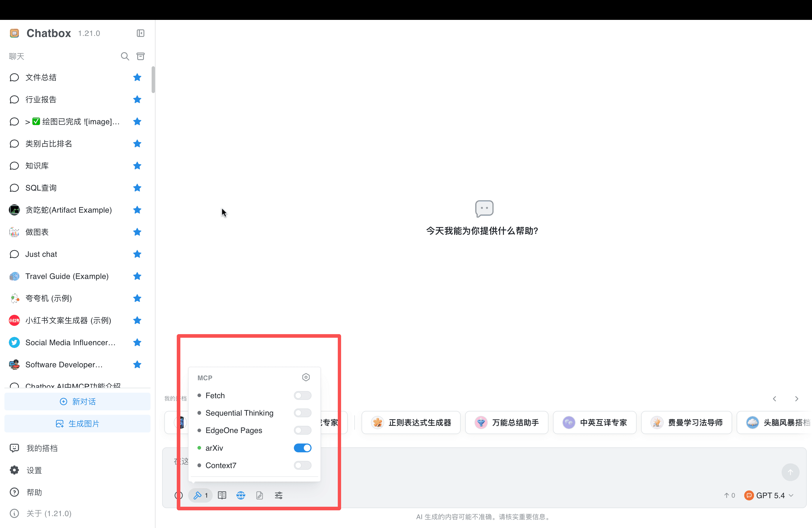Show next copilots with right chevron
The height and width of the screenshot is (528, 812).
tap(797, 399)
